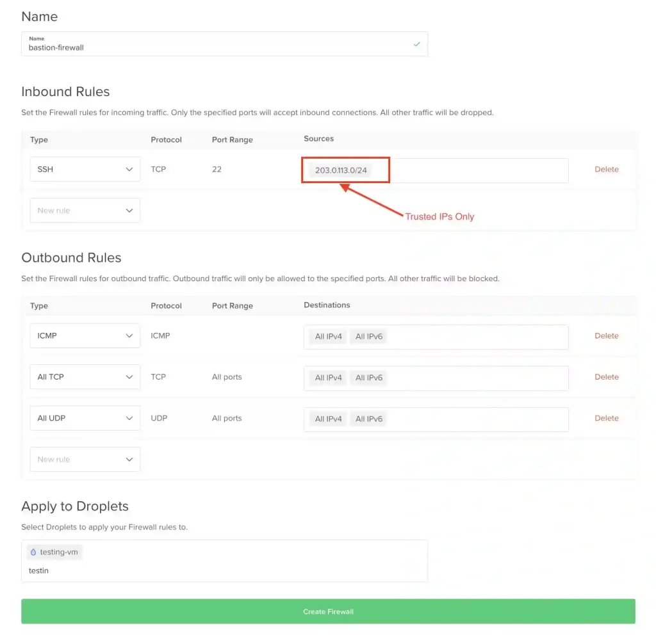Click the green validation checkmark in Name field
Viewport: 656px width, 644px height.
(416, 44)
